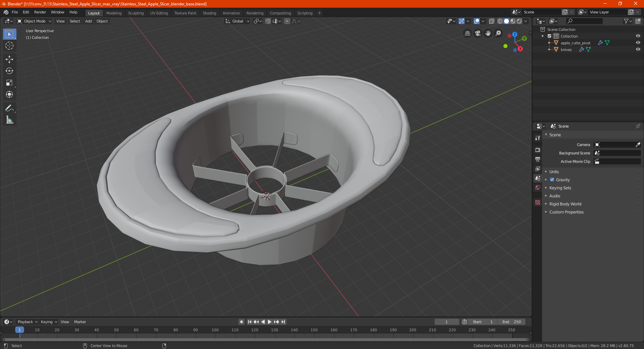Open the Output properties tab
This screenshot has height=349, width=644.
pyautogui.click(x=538, y=159)
